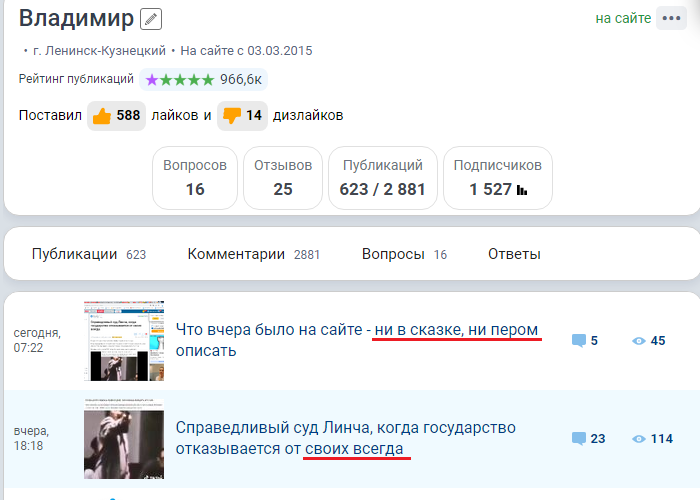700x500 pixels.
Task: Click thumbnail of post from вчера 18:18
Action: (124, 439)
